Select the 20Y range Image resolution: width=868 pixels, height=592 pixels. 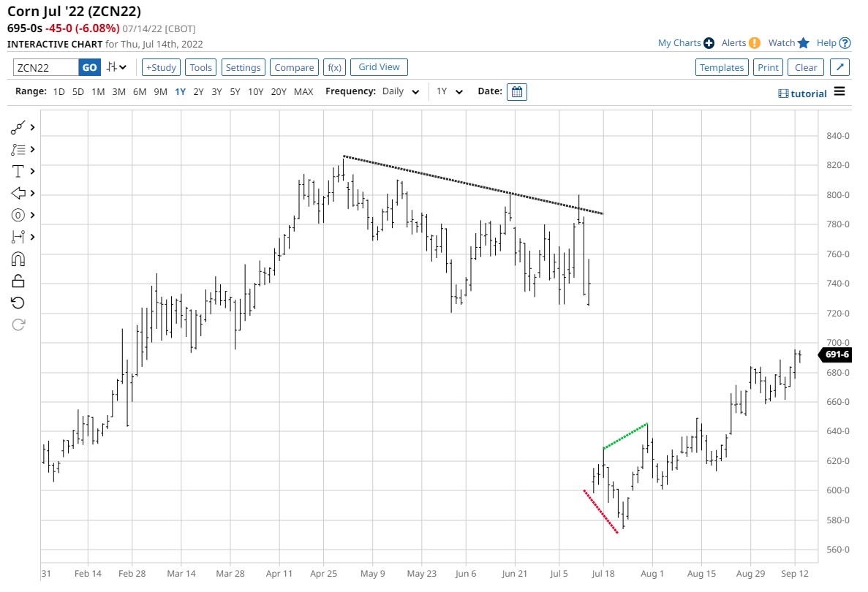pyautogui.click(x=279, y=92)
